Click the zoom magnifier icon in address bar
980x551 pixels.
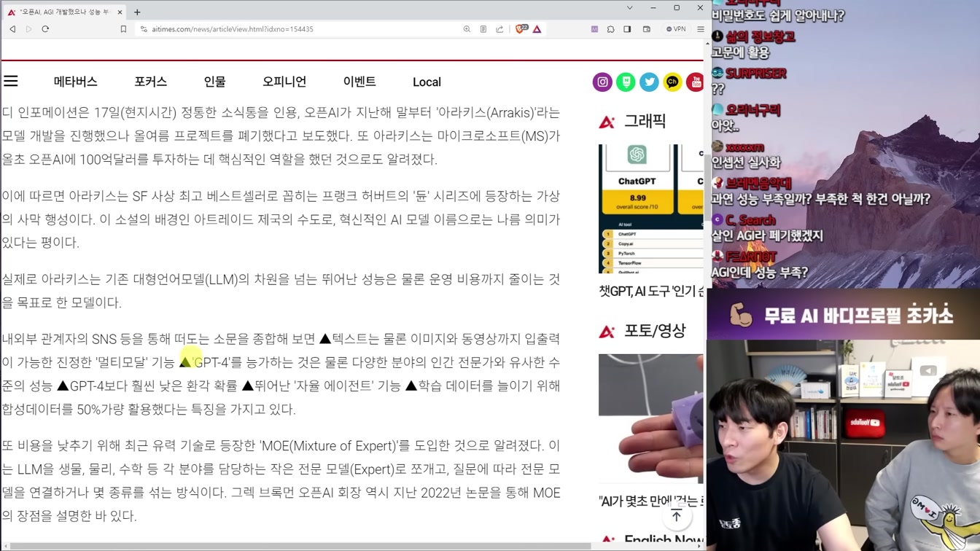tap(467, 29)
